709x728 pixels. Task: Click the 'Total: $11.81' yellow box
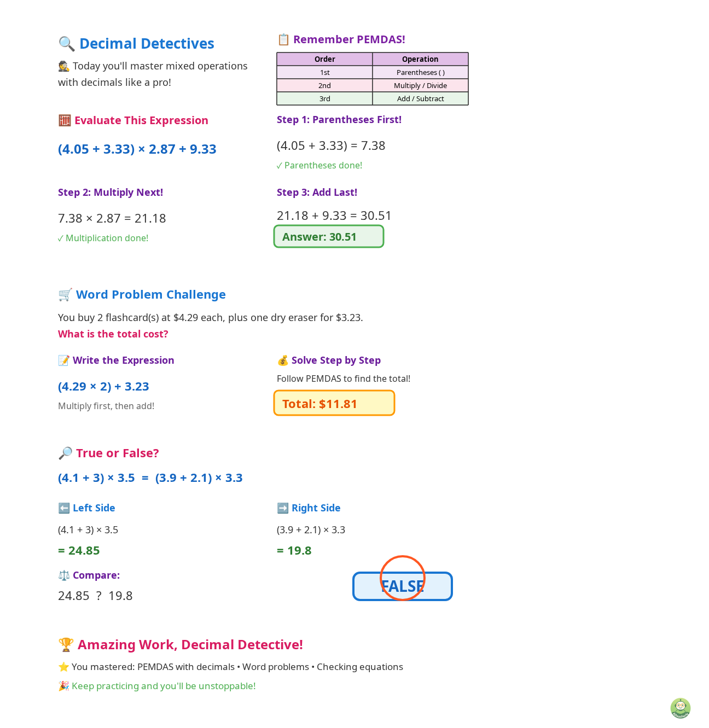click(334, 403)
